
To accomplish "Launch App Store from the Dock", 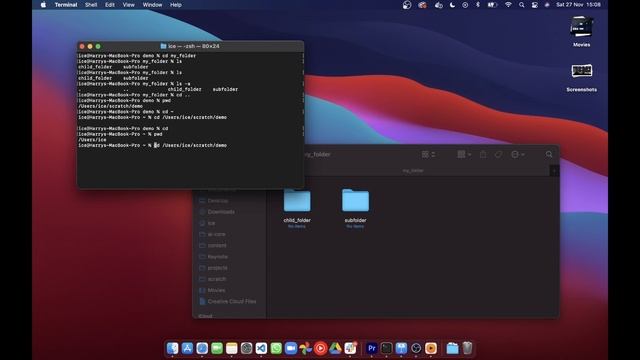I will [187, 348].
